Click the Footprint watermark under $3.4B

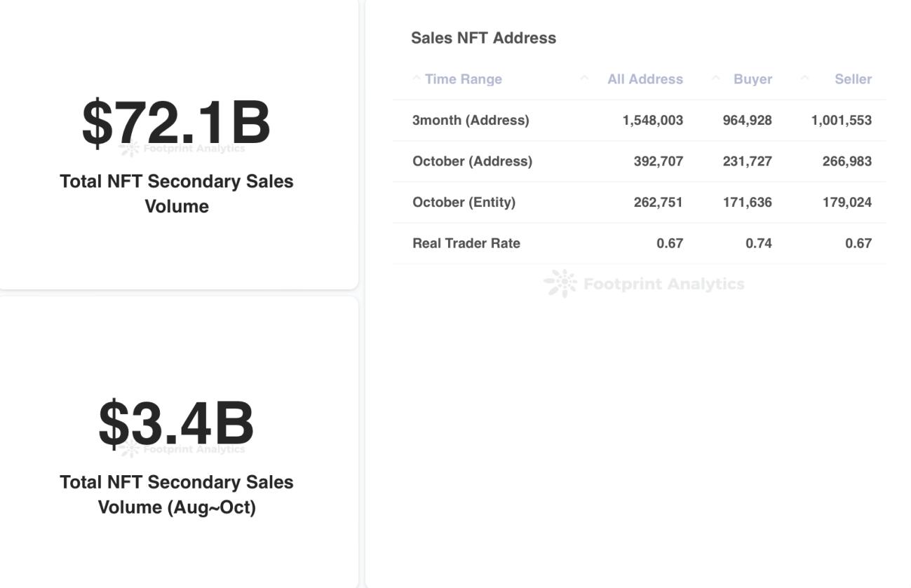click(182, 449)
